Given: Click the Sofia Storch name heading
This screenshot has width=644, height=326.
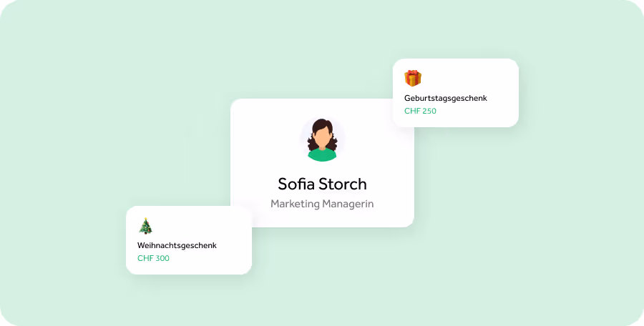Looking at the screenshot, I should (x=323, y=184).
